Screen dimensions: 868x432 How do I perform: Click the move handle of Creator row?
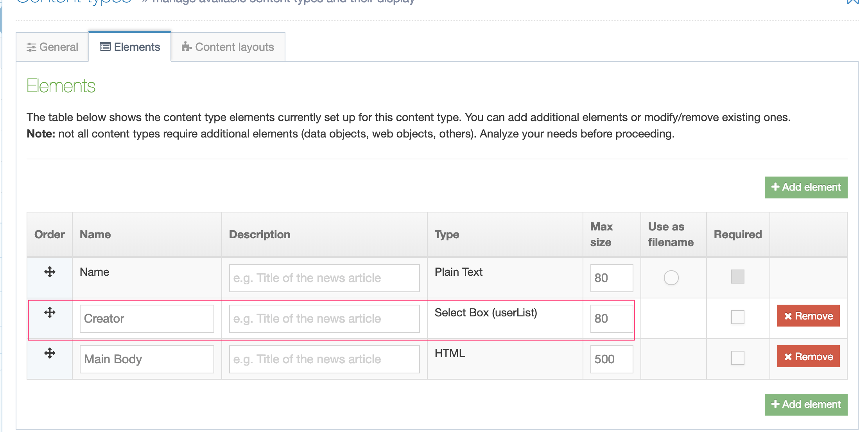pyautogui.click(x=50, y=312)
